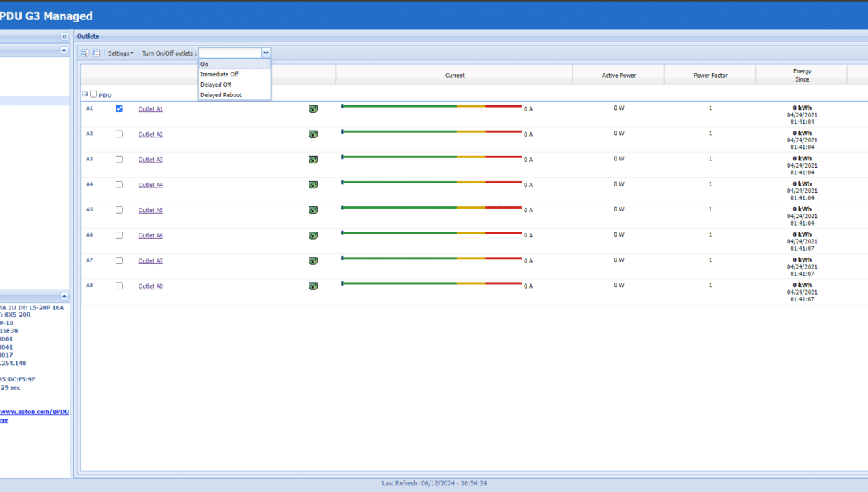The height and width of the screenshot is (492, 868).
Task: Click the Last Refresh status bar text
Action: [x=434, y=483]
